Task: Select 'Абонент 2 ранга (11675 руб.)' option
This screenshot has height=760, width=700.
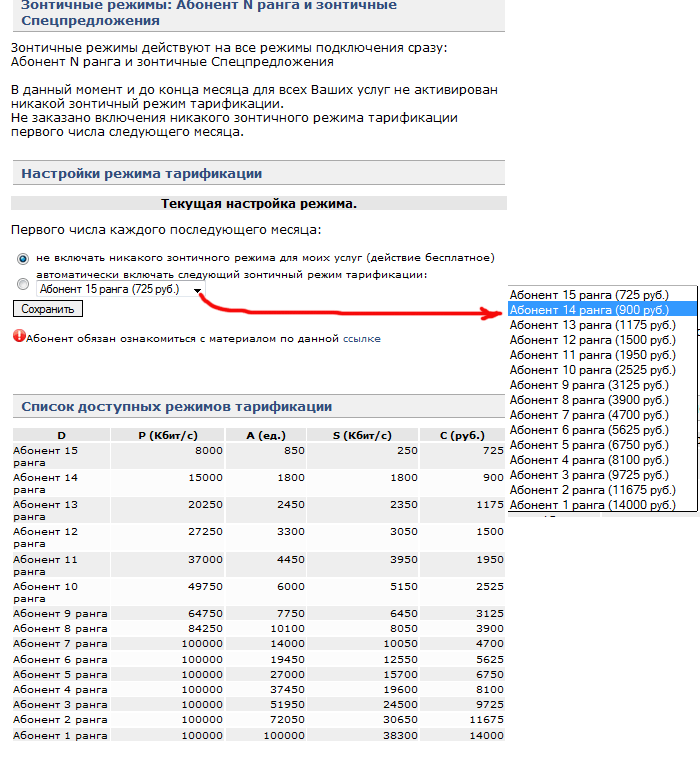Action: coord(603,490)
